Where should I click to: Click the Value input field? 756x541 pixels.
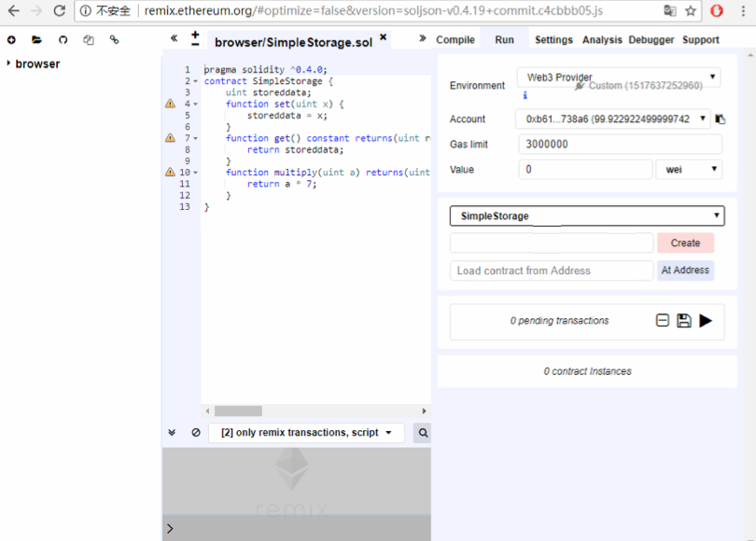[x=585, y=170]
